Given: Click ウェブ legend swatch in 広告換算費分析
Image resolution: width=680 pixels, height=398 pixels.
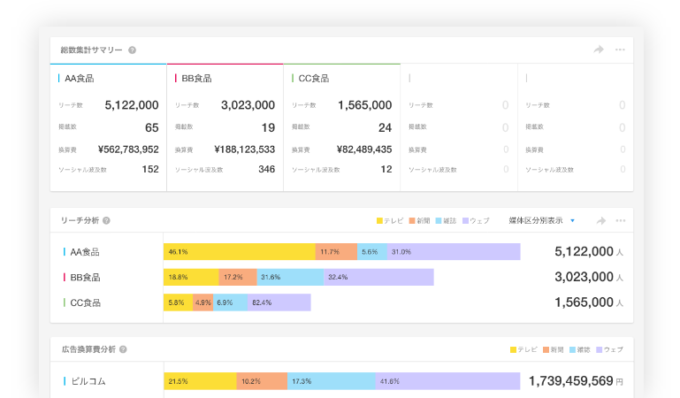Looking at the screenshot, I should click(x=599, y=350).
